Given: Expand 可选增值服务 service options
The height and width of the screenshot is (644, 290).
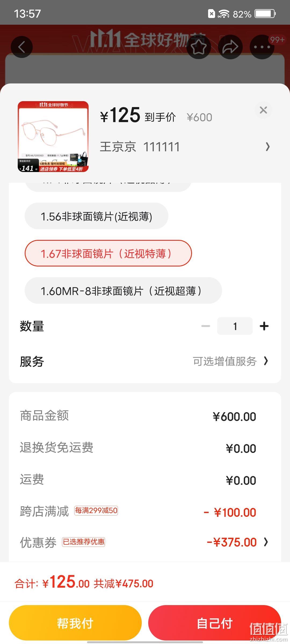Looking at the screenshot, I should pyautogui.click(x=230, y=361).
